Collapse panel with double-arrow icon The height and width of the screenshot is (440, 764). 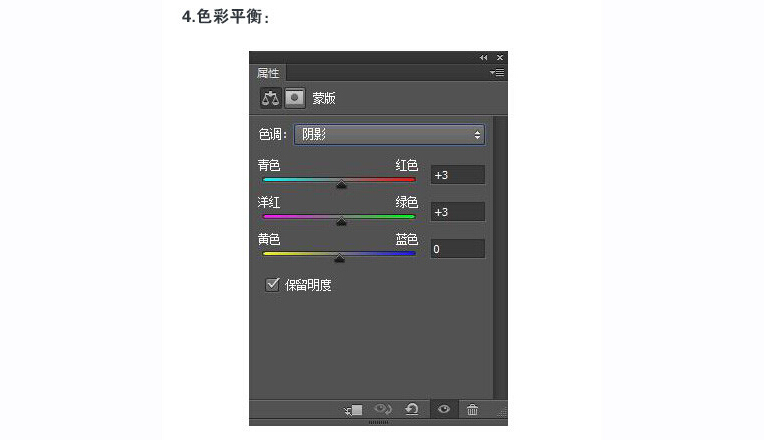pos(483,57)
